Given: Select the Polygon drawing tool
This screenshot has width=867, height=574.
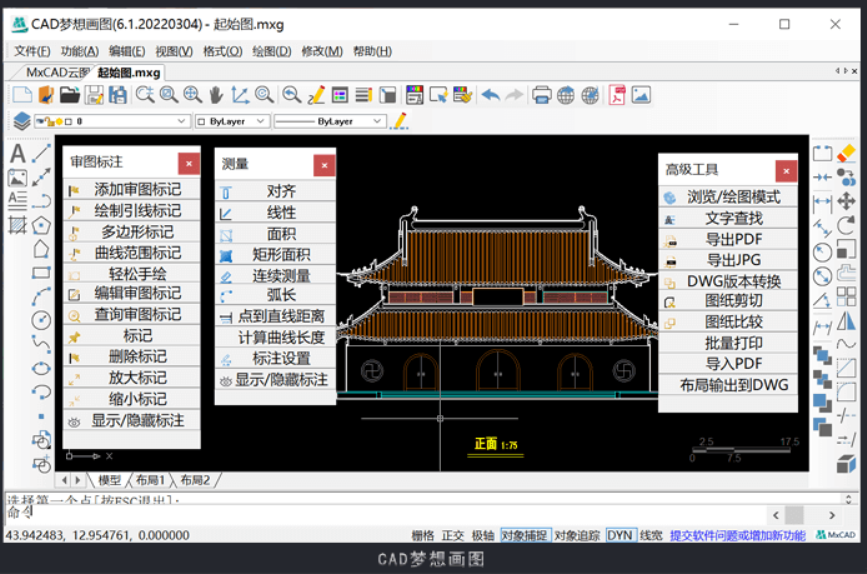Looking at the screenshot, I should click(x=41, y=225).
